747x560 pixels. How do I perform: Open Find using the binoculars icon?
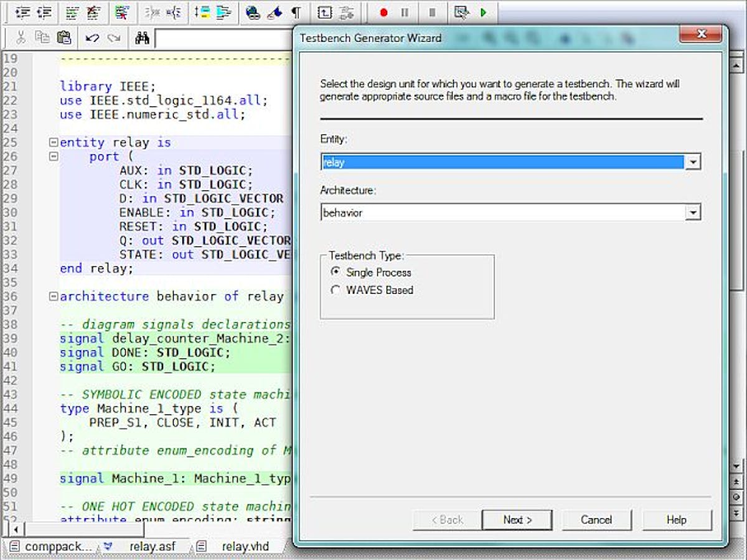[142, 38]
